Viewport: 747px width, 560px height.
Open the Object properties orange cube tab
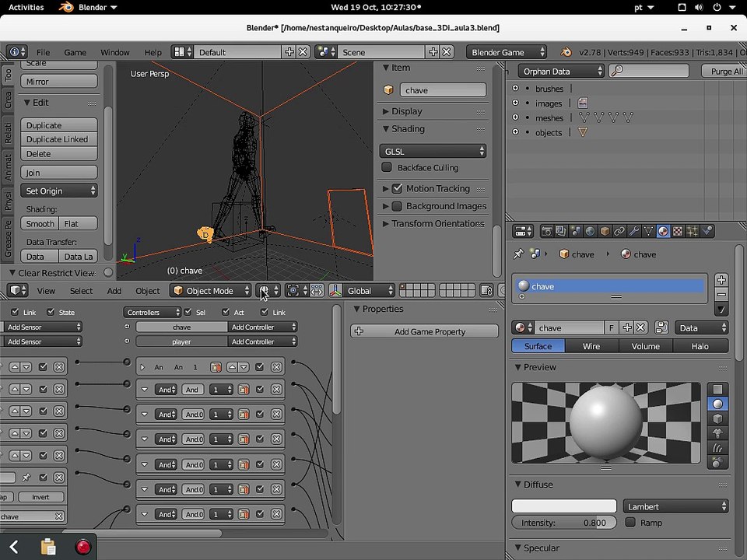coord(605,232)
